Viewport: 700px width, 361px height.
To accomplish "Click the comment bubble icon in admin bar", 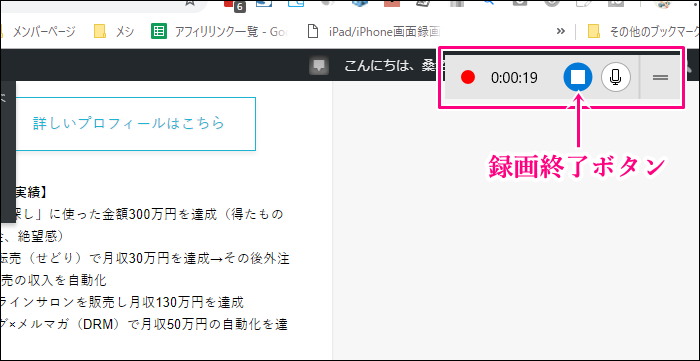I will tap(318, 66).
